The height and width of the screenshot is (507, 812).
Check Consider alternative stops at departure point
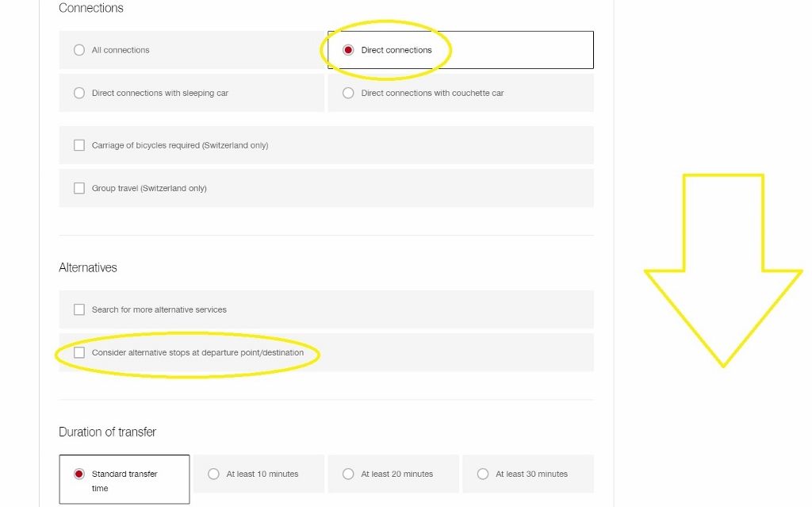[79, 351]
